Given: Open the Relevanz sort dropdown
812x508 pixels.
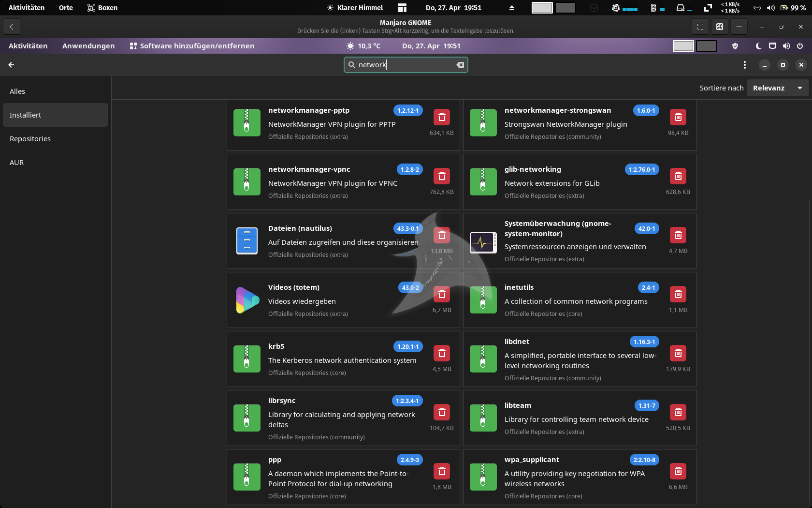Looking at the screenshot, I should click(x=777, y=88).
